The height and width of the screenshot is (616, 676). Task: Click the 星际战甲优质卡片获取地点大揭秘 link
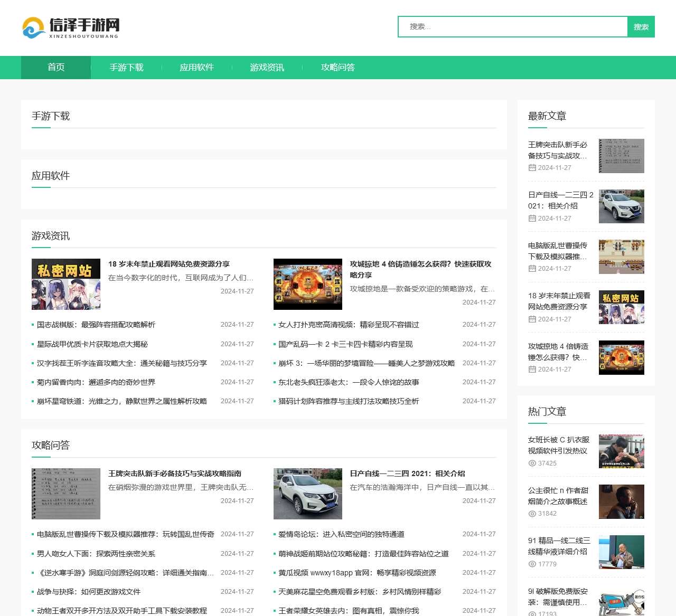92,344
